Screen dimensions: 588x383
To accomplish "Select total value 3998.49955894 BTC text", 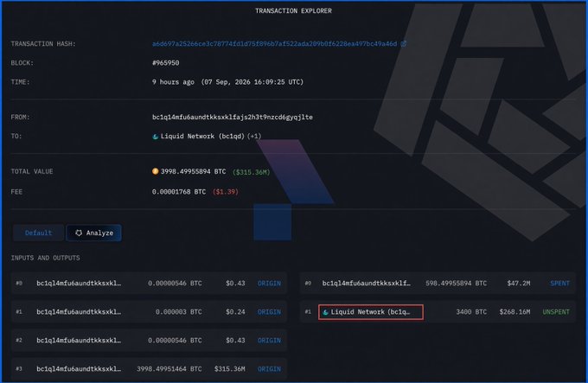I will tap(193, 171).
